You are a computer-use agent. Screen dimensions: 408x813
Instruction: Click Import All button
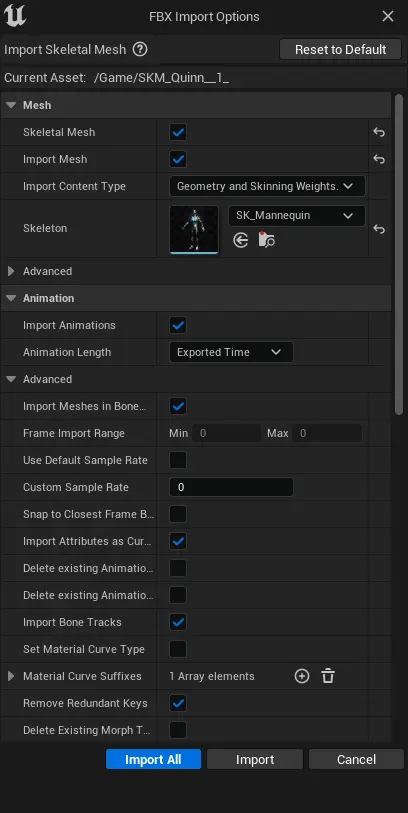point(153,759)
